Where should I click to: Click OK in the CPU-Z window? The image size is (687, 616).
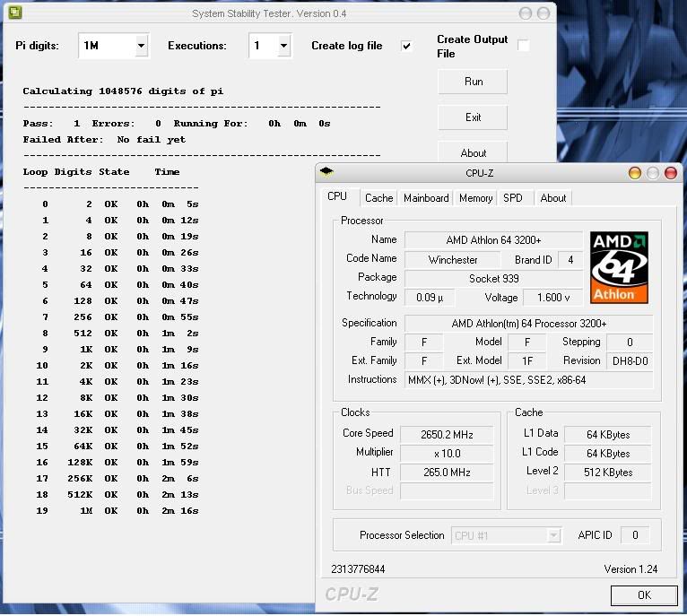pyautogui.click(x=644, y=595)
